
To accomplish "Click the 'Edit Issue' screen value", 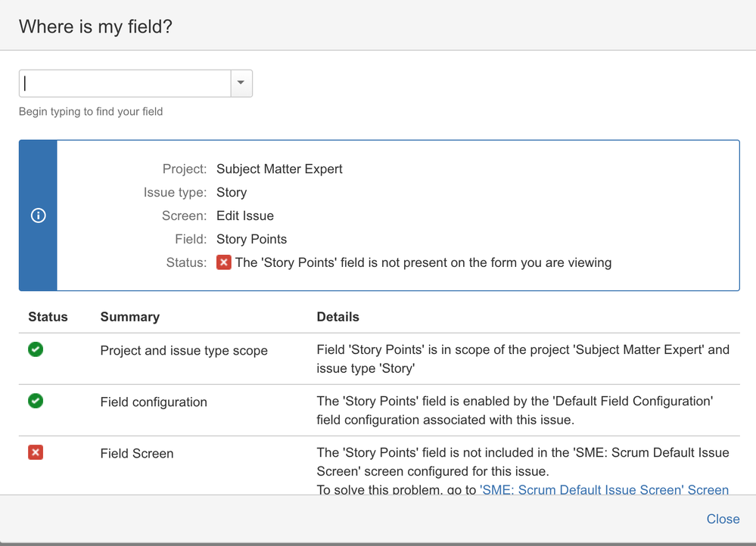I will point(245,216).
